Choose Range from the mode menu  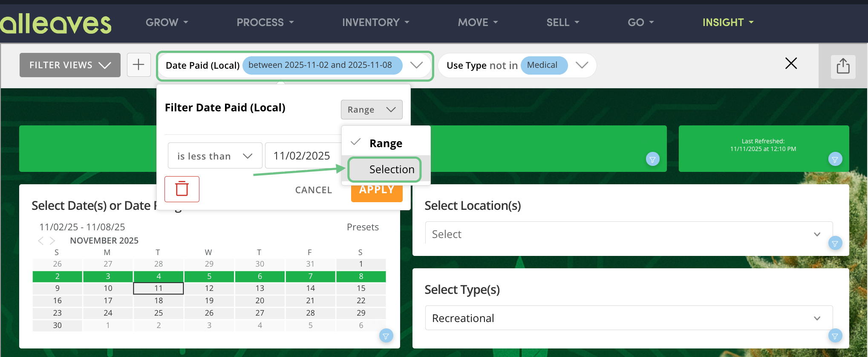pyautogui.click(x=386, y=143)
